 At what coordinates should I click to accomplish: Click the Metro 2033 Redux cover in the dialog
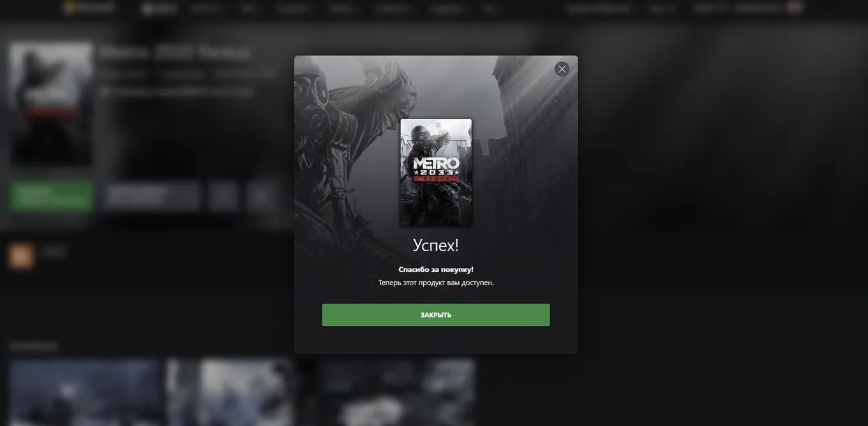click(x=436, y=172)
